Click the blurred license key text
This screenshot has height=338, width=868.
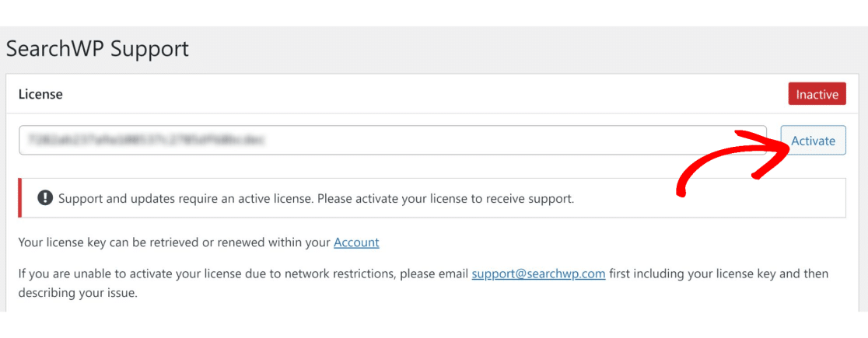click(x=146, y=141)
